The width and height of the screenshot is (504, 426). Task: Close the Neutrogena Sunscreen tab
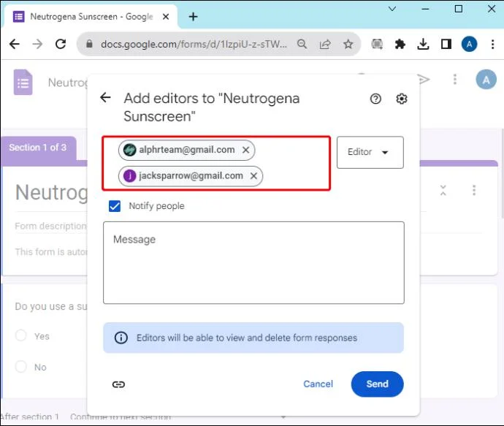tap(166, 16)
